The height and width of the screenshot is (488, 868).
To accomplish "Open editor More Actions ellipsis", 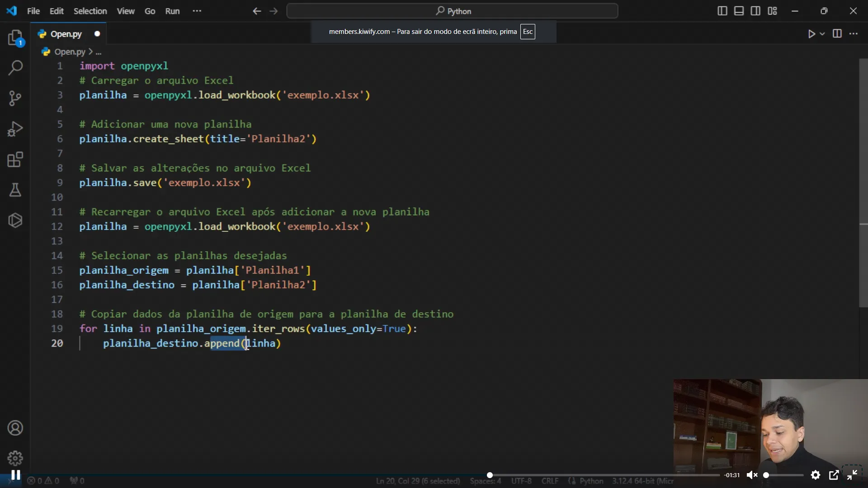I will (x=854, y=34).
